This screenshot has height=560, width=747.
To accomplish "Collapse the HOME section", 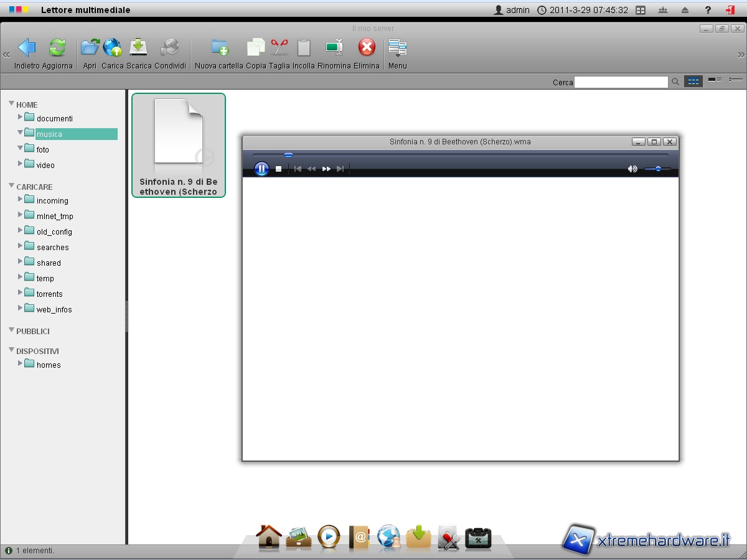I will tap(12, 104).
